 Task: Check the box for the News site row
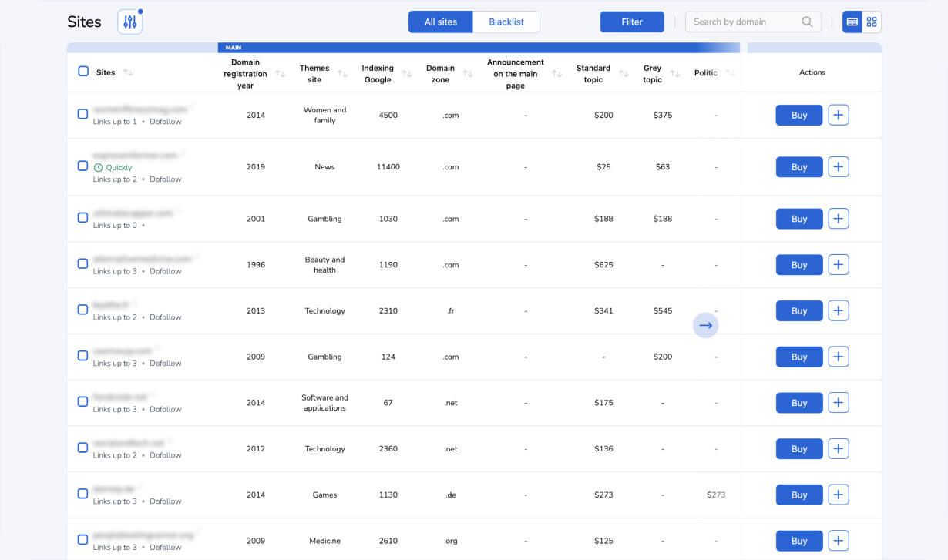pos(83,166)
